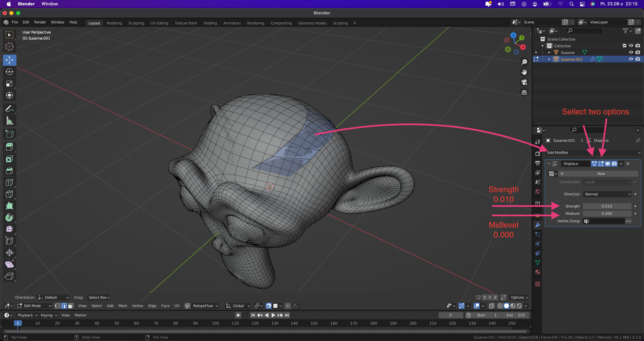Click the Strength value slider field
The width and height of the screenshot is (644, 341).
pos(607,206)
